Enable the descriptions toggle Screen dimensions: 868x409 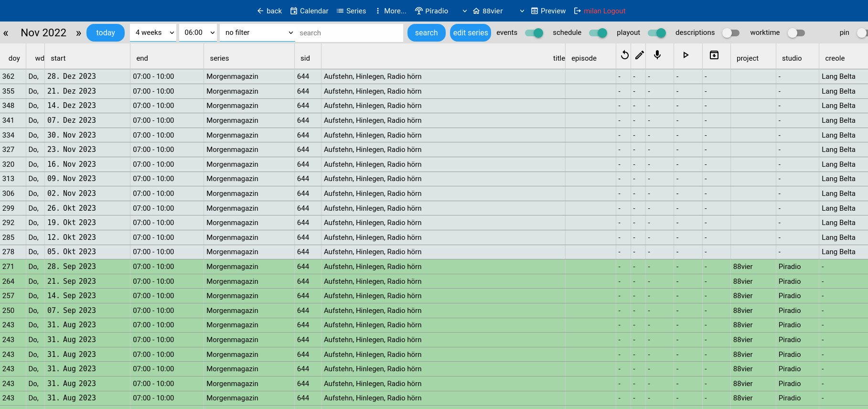click(x=730, y=33)
